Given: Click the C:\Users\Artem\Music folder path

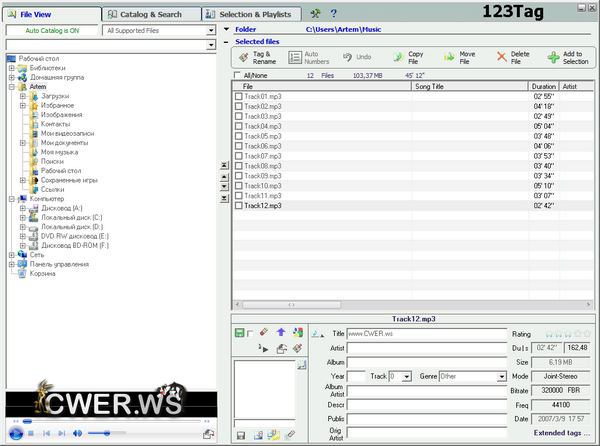Looking at the screenshot, I should coord(343,29).
